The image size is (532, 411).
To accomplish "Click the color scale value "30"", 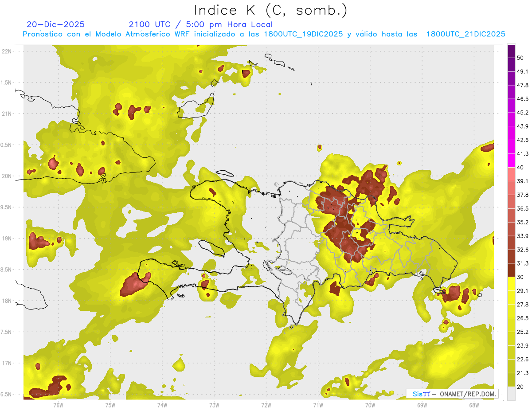I will 520,277.
